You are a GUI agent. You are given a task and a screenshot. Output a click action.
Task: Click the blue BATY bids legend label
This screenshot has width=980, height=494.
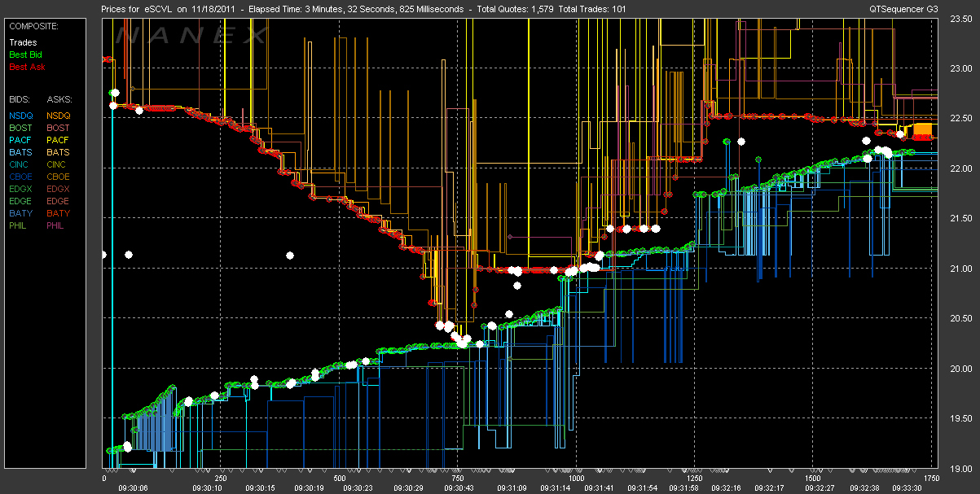21,213
